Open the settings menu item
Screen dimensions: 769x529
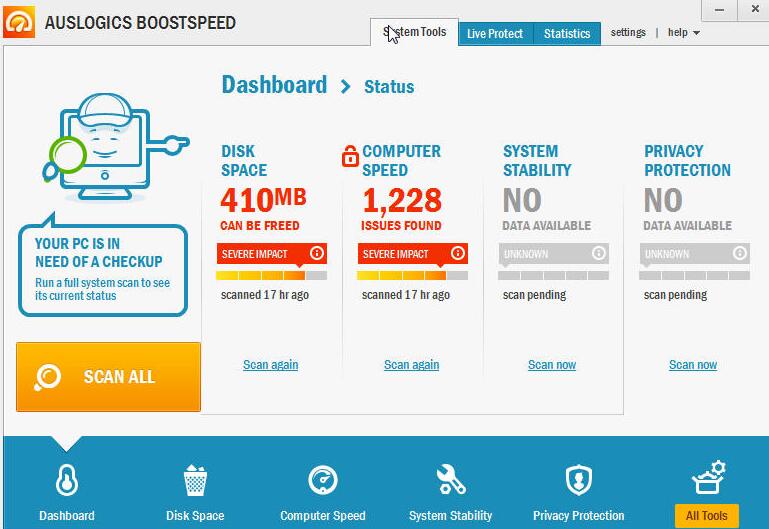628,32
